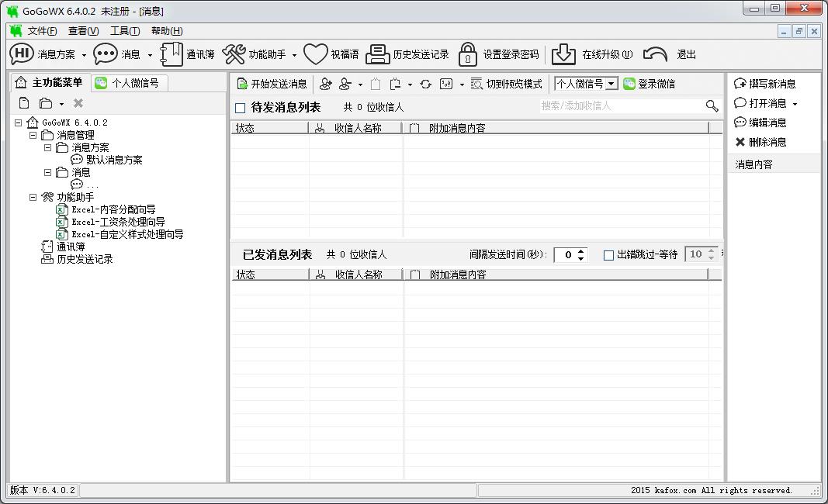The height and width of the screenshot is (504, 828).
Task: Click the delete X icon in left panel
Action: (78, 103)
